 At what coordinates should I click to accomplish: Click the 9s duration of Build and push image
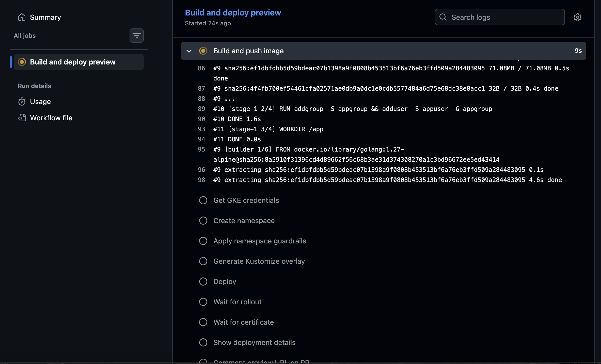coord(578,51)
